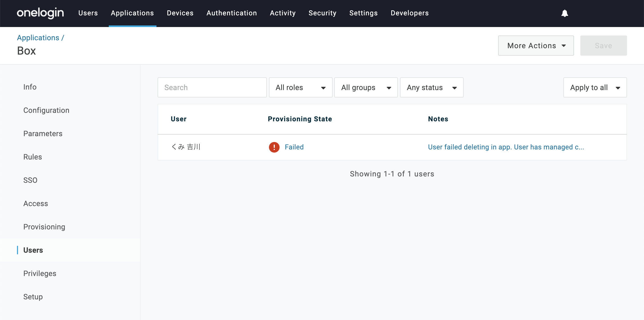This screenshot has width=644, height=320.
Task: Open the Applications top menu
Action: pos(132,13)
